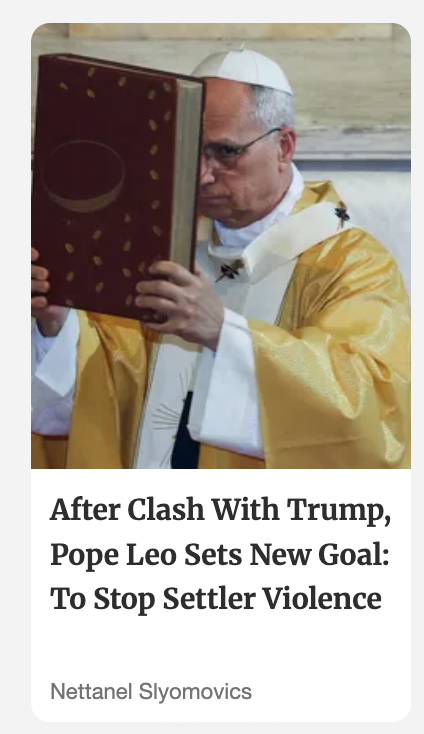Select the first name 'Nettanel' in the byline

pyautogui.click(x=92, y=691)
